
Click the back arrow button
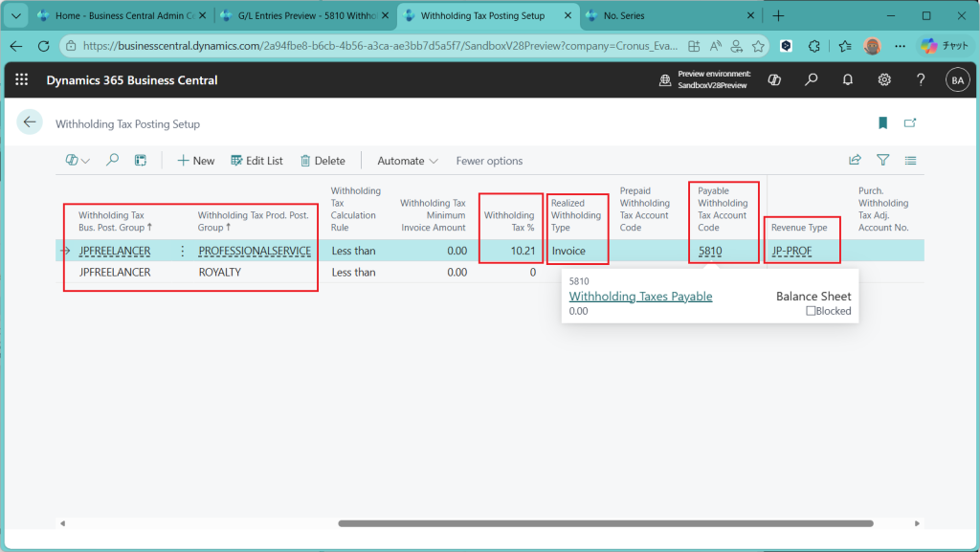(x=30, y=121)
